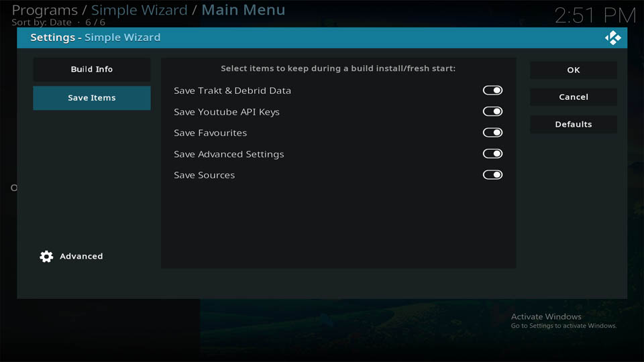Toggle Save Trakt & Debrid Data switch

tap(492, 90)
